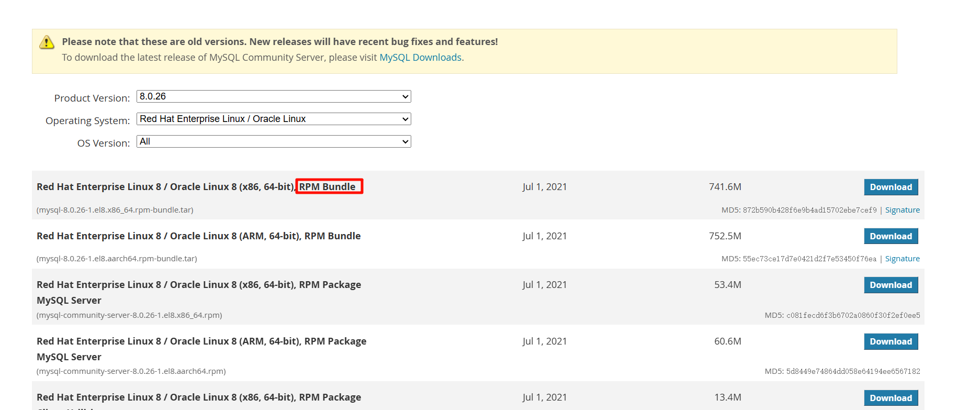Viewport: 980px width, 410px height.
Task: Click the mysql-8.0.26-1.el8.x86_64.rpm-bundle.tar filename
Action: (115, 210)
